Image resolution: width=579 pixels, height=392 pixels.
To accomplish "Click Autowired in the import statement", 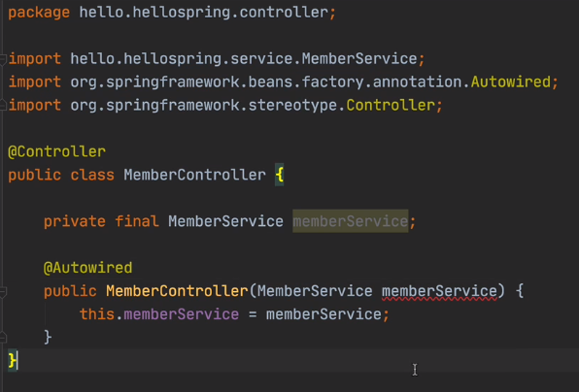I will [511, 82].
